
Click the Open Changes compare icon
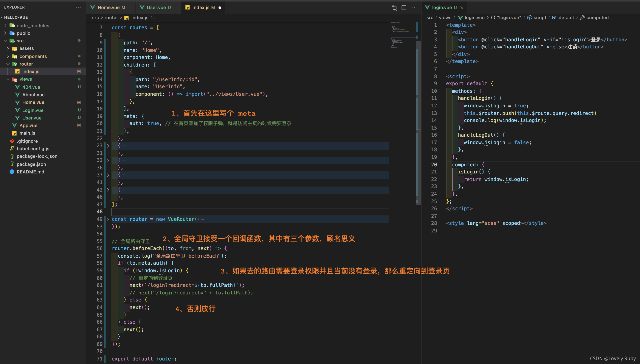(394, 8)
